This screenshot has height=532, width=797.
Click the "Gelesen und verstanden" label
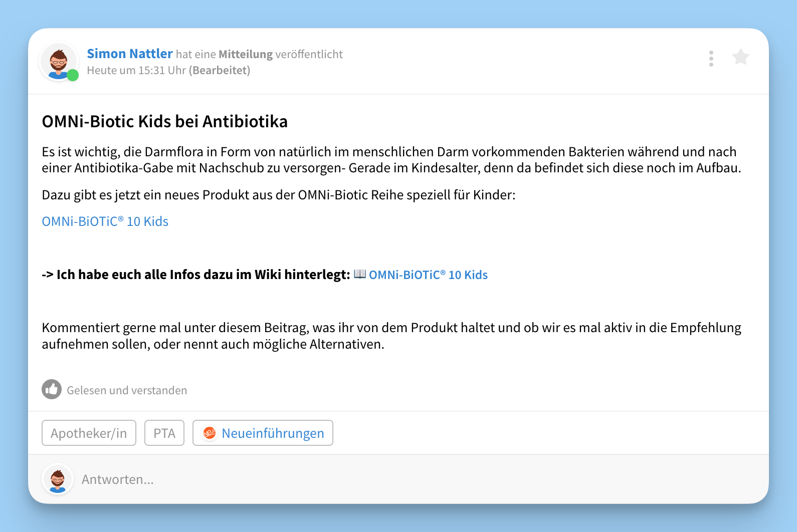127,390
